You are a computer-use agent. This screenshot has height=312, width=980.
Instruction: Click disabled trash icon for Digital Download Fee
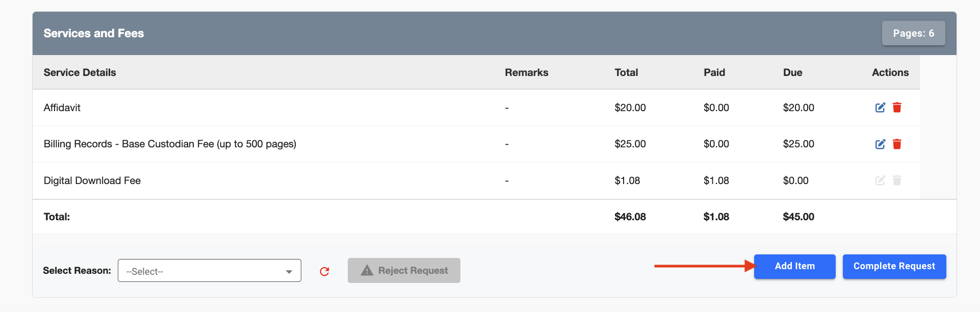(897, 180)
